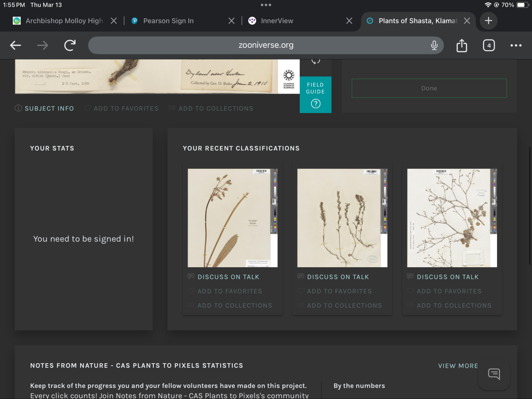The image size is (532, 399).
Task: Tap the microphone icon in the address bar
Action: click(x=434, y=45)
